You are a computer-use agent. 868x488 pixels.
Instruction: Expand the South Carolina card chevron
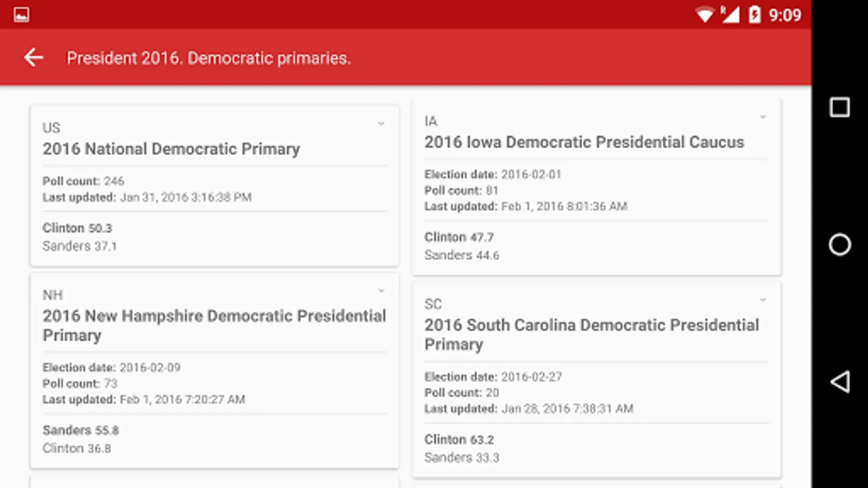(x=763, y=300)
